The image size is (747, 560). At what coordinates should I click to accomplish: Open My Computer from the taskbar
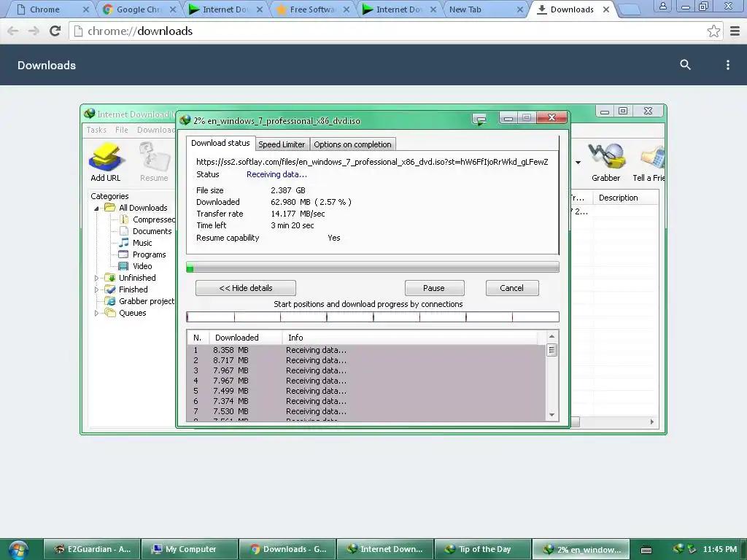click(190, 549)
